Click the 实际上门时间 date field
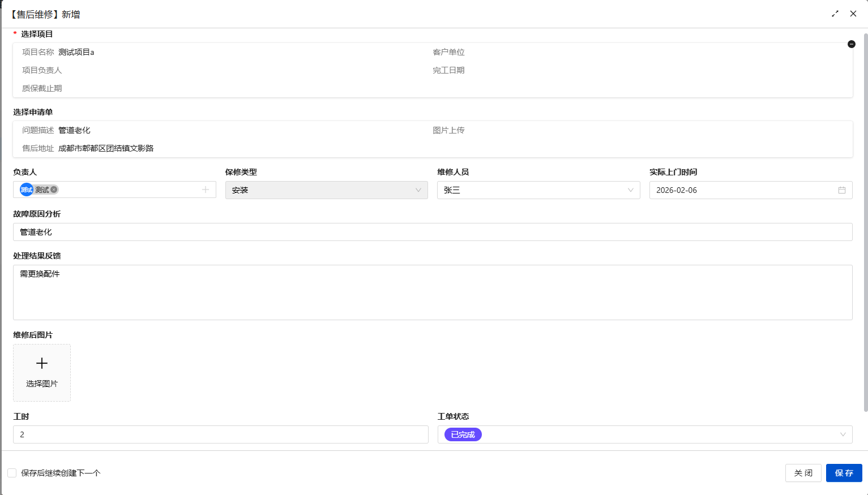The image size is (868, 495). pyautogui.click(x=742, y=190)
